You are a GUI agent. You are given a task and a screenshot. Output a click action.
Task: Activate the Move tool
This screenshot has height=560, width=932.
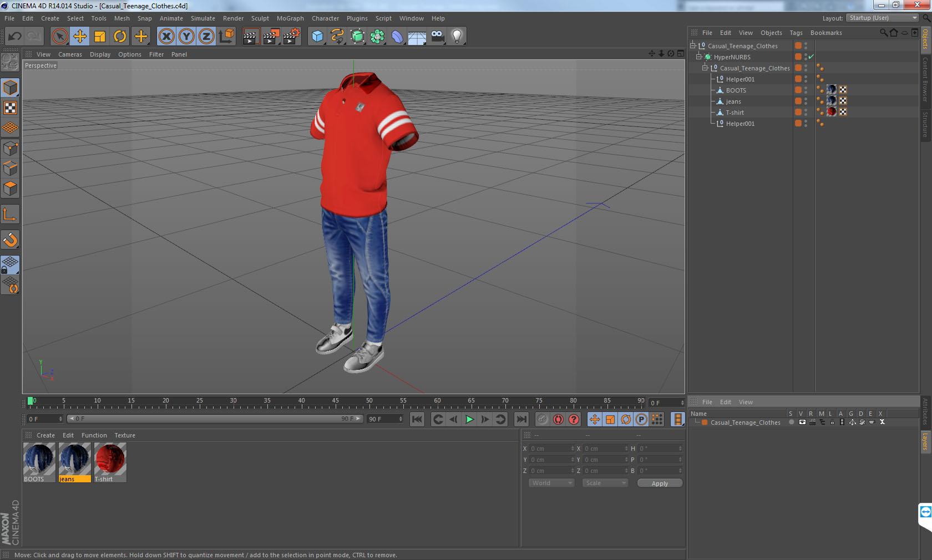pyautogui.click(x=80, y=37)
